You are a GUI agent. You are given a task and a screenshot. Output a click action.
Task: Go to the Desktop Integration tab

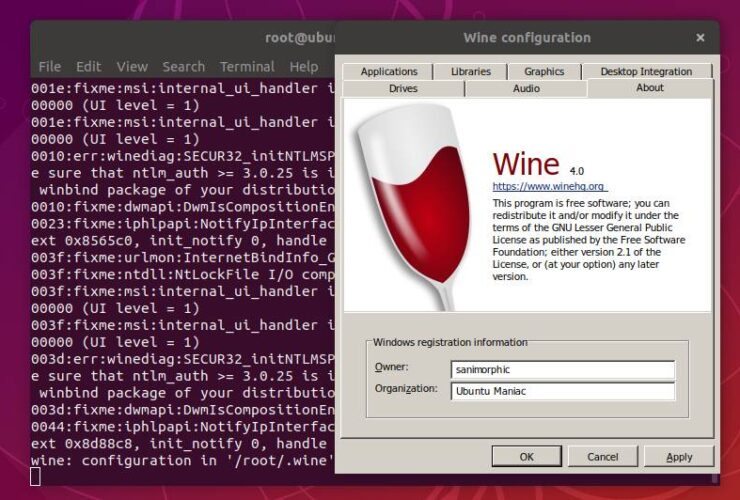pos(646,71)
